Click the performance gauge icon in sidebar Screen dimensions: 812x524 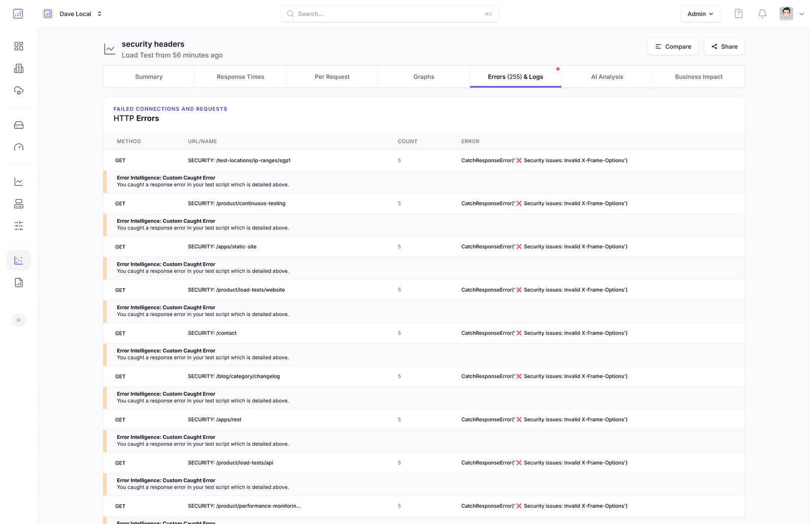pyautogui.click(x=18, y=147)
